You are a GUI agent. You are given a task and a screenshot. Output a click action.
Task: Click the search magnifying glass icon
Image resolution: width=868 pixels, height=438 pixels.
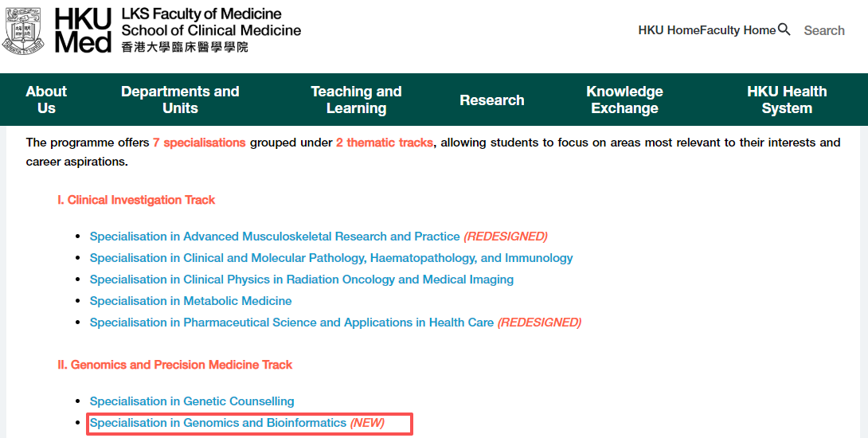point(784,29)
